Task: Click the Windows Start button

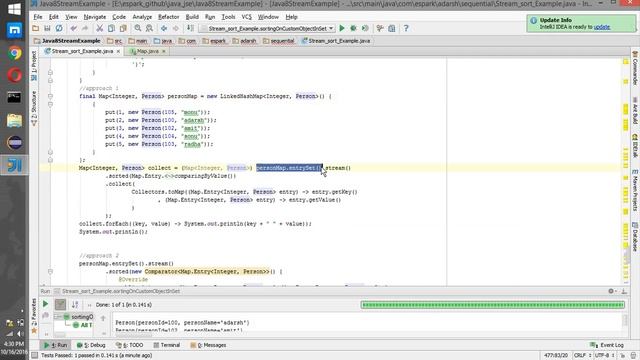Action: tap(14, 9)
